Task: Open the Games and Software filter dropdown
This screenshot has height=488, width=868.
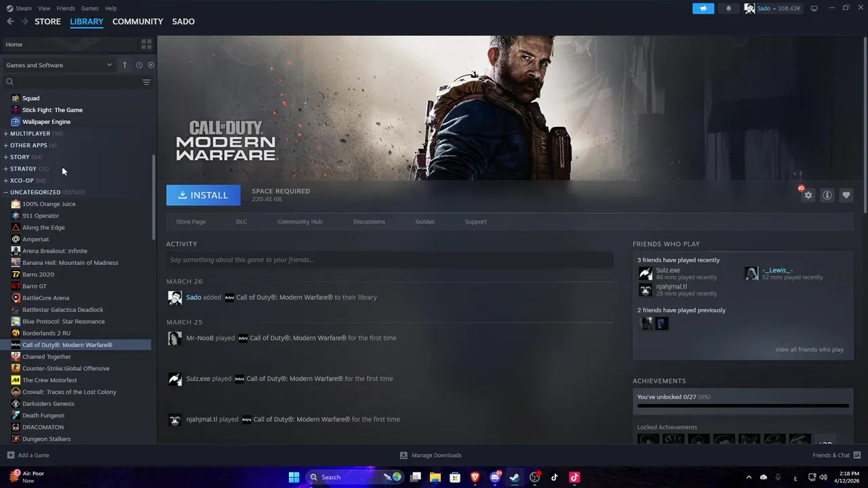Action: pyautogui.click(x=59, y=65)
